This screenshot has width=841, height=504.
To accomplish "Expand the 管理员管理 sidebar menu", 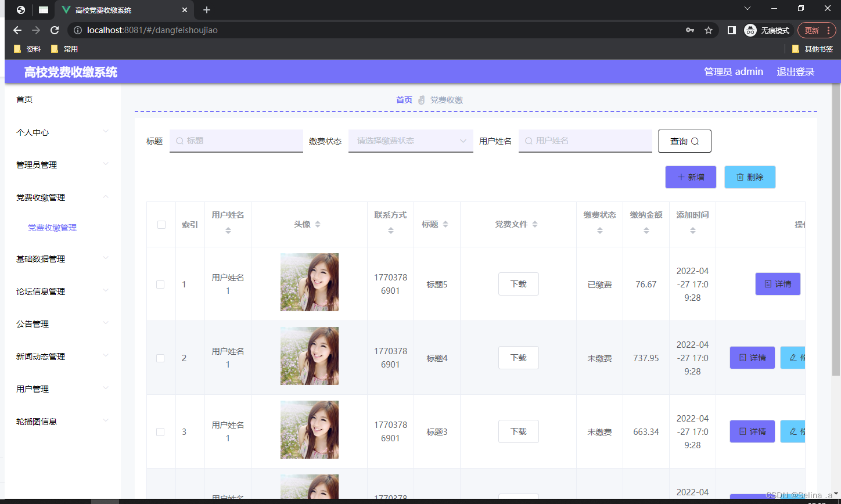I will click(63, 165).
